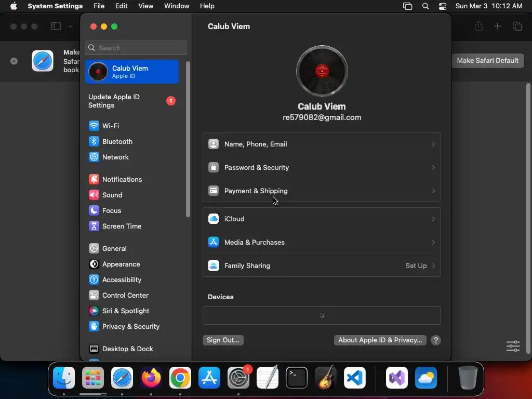Open Update Apple ID Settings notice
Screen dimensions: 532x399
click(x=131, y=101)
